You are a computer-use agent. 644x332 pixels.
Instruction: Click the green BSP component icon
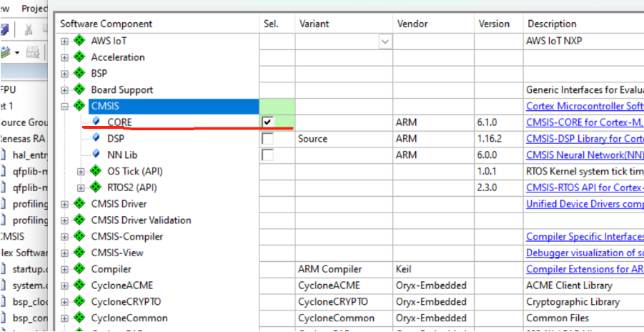[x=79, y=74]
